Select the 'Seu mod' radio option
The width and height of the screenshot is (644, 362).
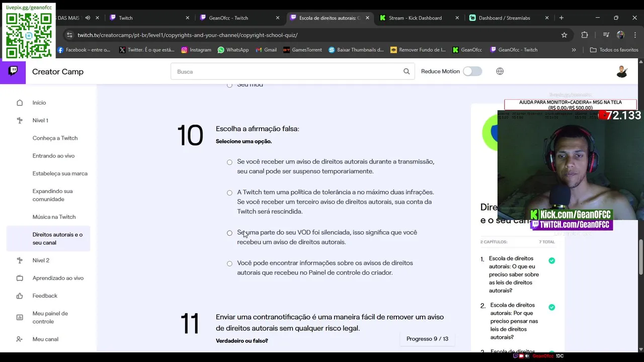pyautogui.click(x=229, y=85)
